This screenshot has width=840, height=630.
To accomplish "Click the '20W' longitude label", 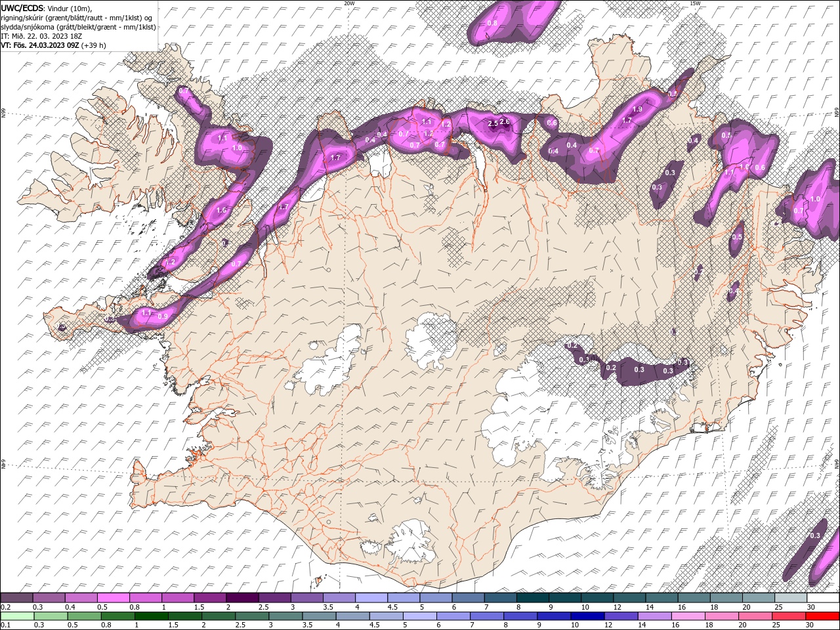I will pos(349,3).
